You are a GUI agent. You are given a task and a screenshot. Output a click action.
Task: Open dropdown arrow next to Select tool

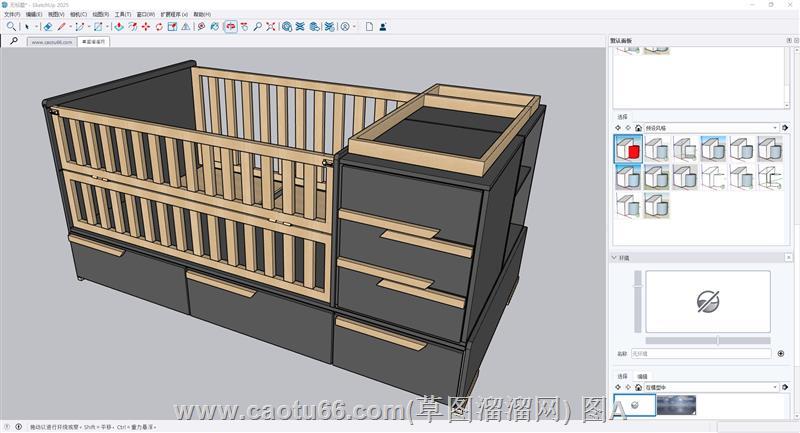[x=36, y=27]
